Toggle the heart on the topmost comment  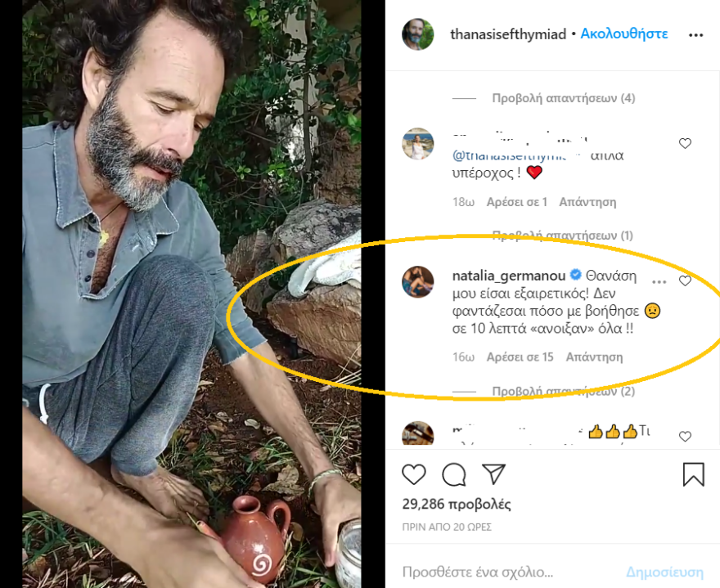[x=685, y=143]
